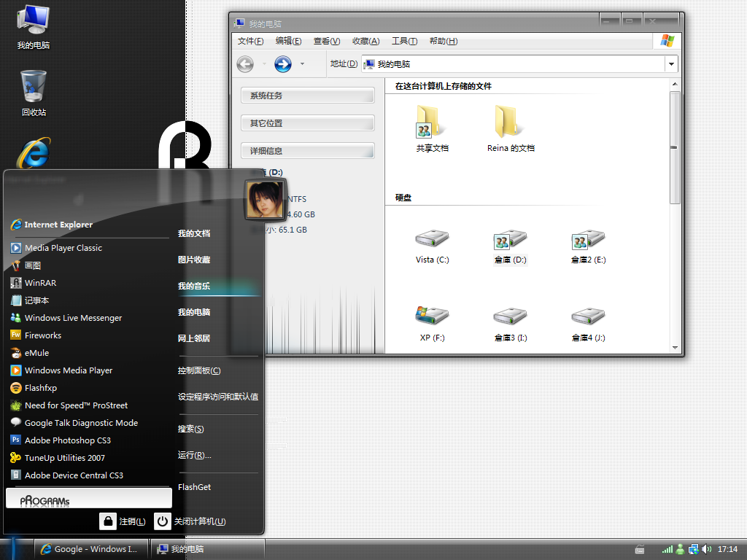Select the XP (F:) drive

432,324
